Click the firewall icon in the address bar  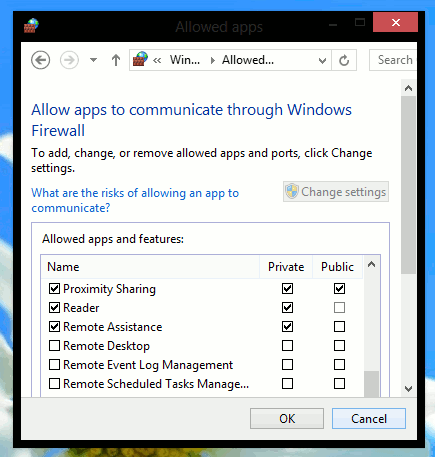pyautogui.click(x=140, y=59)
